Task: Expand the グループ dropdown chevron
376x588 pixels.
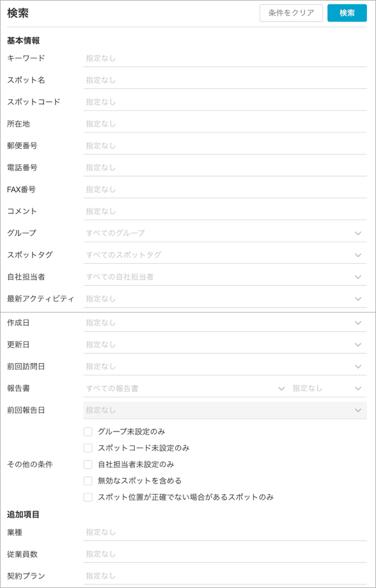Action: pos(358,233)
